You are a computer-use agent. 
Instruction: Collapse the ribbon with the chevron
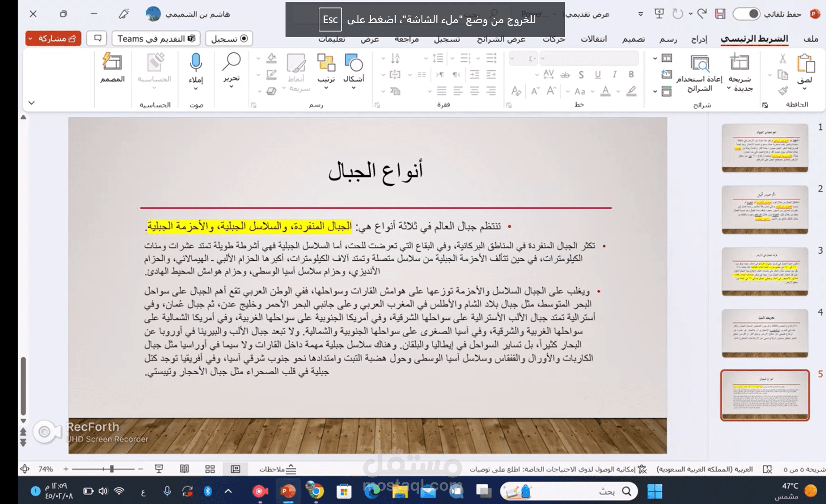pos(32,102)
